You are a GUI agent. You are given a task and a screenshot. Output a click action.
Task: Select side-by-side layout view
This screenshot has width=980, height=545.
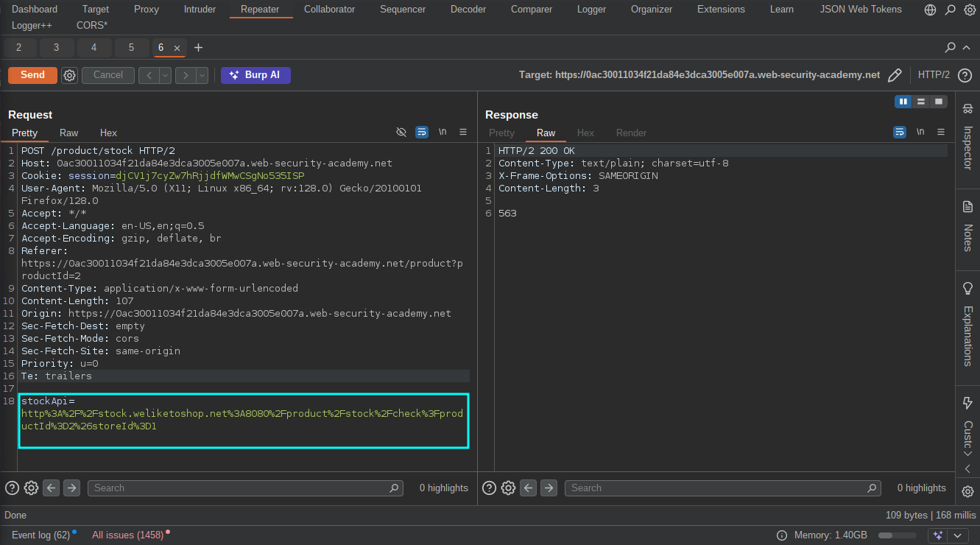(x=903, y=102)
